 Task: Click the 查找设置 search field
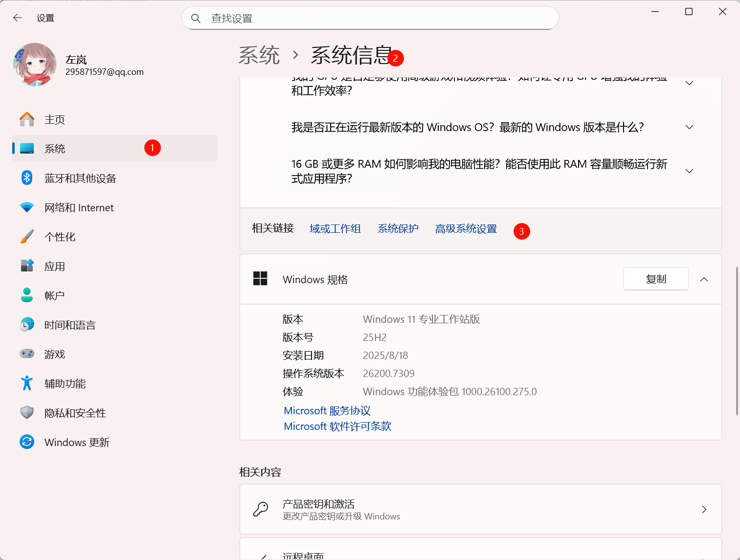pos(370,19)
